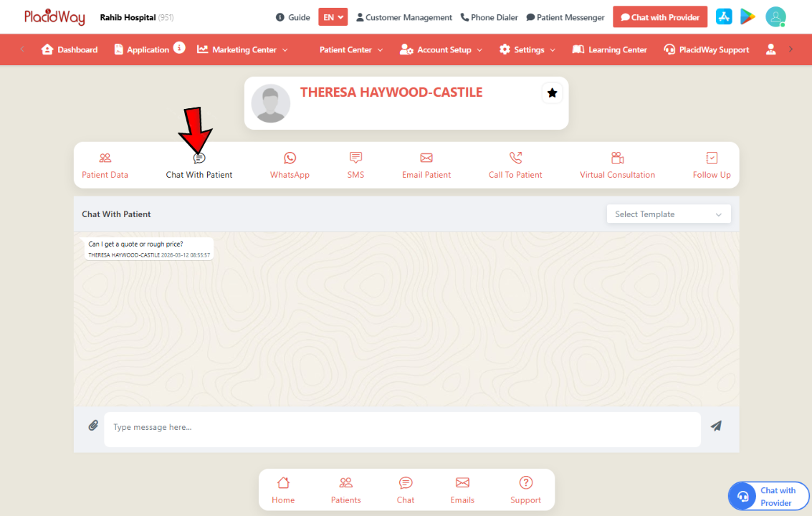This screenshot has width=812, height=516.
Task: Click the Chat with Provider button
Action: pos(659,16)
